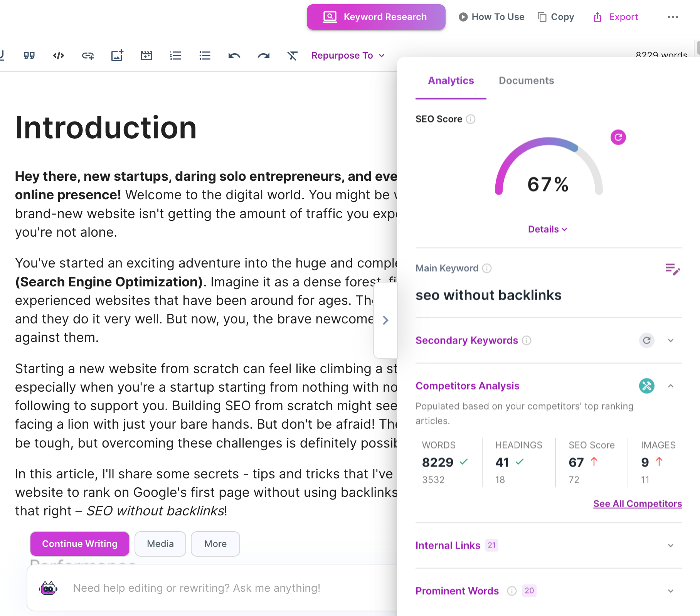Insert a blockquote

pos(29,55)
